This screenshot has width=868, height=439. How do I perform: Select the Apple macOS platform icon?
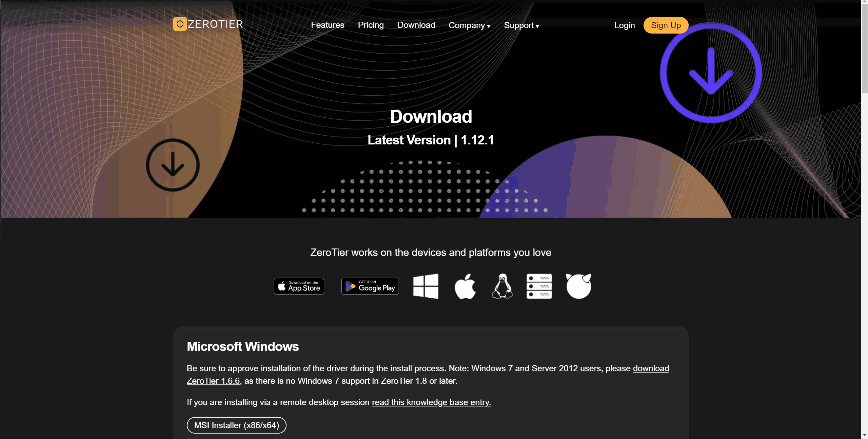[x=465, y=286]
